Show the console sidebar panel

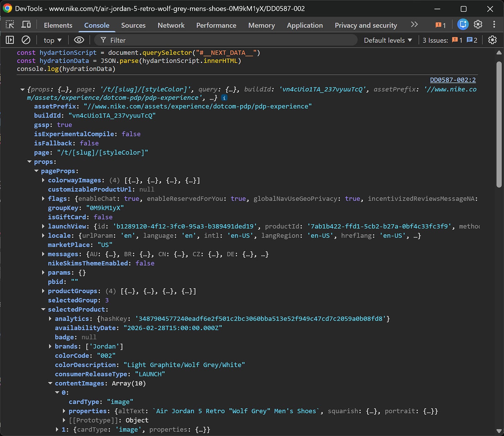pyautogui.click(x=10, y=40)
